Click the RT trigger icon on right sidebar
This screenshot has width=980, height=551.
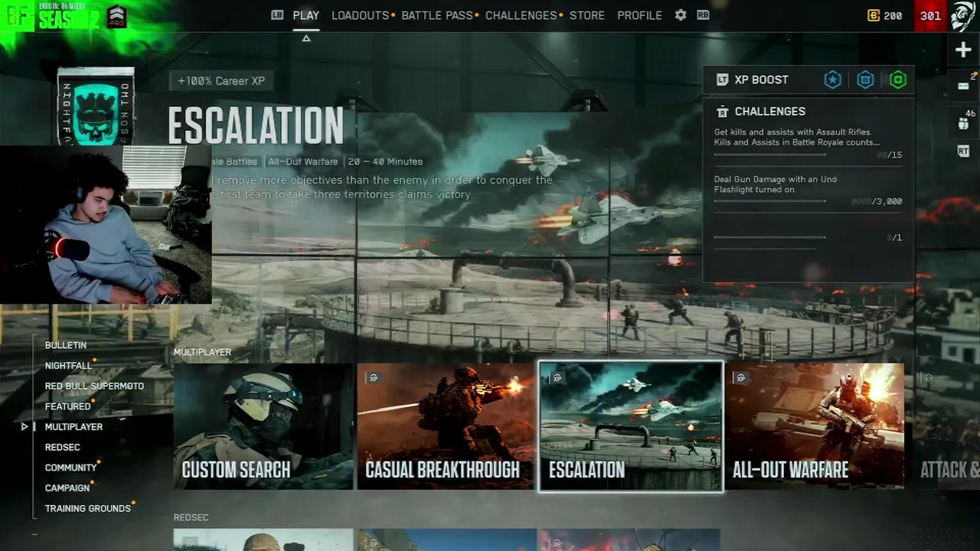pyautogui.click(x=963, y=152)
